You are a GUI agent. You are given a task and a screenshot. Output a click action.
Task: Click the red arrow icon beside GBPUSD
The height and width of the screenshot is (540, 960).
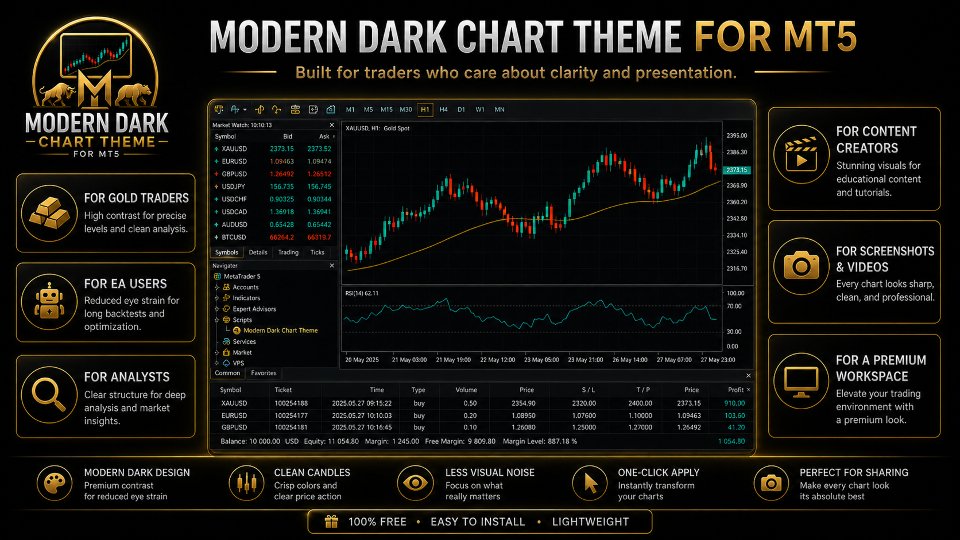click(x=216, y=174)
